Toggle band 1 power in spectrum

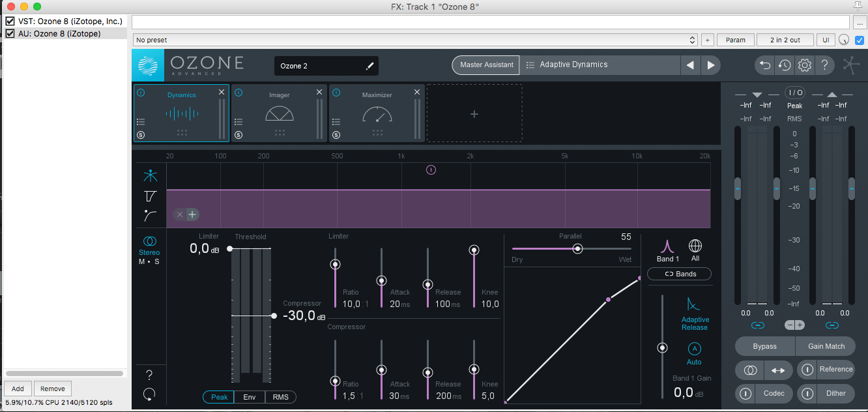coord(431,169)
